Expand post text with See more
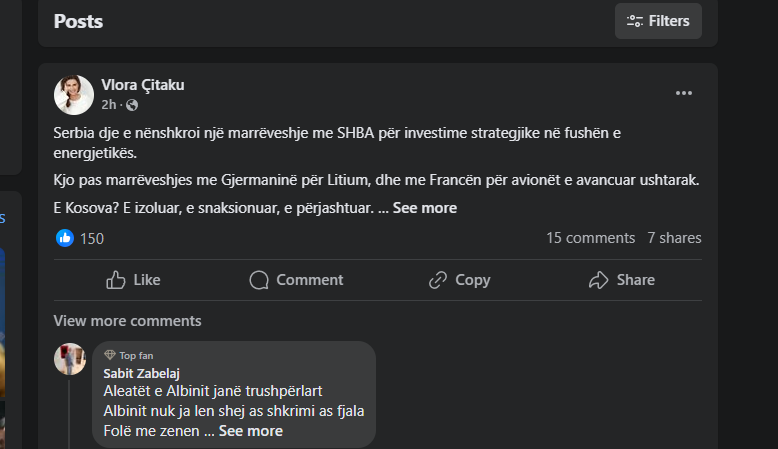 tap(425, 208)
